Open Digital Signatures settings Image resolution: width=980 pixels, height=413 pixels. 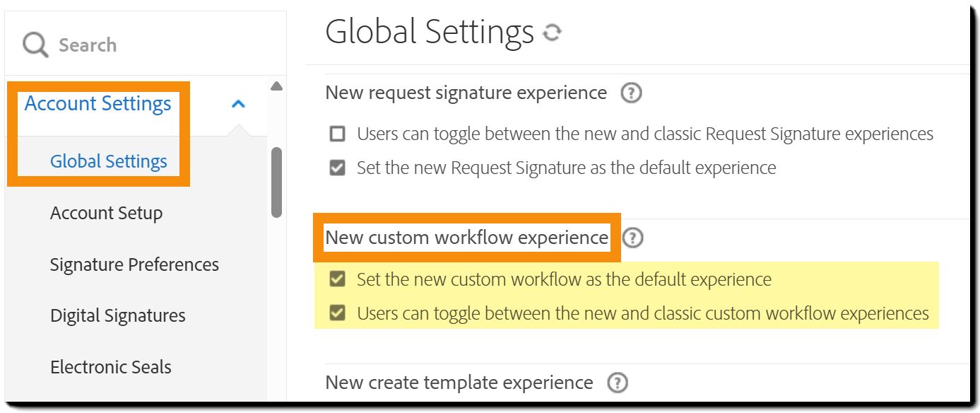pos(117,315)
